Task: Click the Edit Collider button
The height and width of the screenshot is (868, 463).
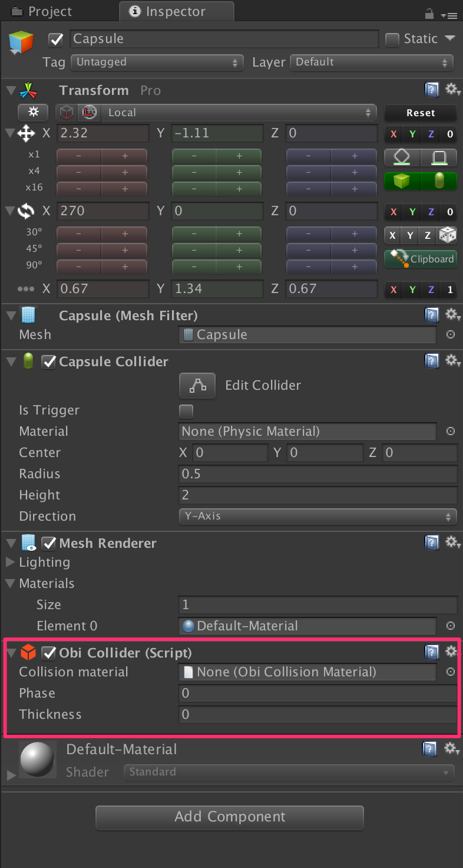Action: (197, 386)
